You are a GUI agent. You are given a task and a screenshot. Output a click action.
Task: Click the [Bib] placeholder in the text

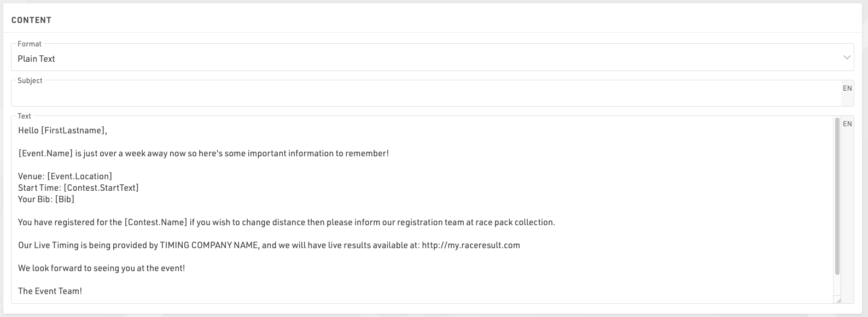click(x=65, y=199)
